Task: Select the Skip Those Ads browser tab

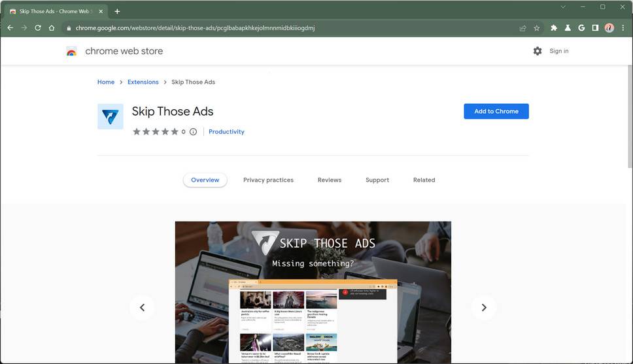Action: (x=54, y=11)
